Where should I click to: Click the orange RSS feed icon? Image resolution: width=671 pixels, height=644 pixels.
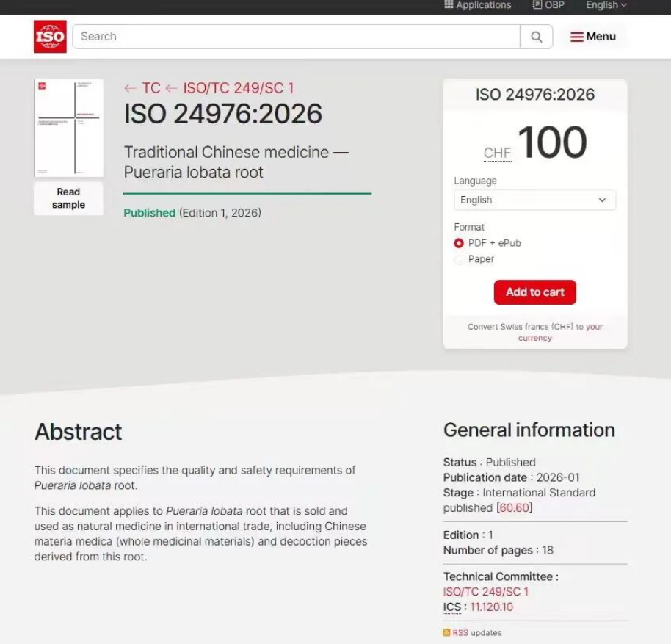[446, 632]
